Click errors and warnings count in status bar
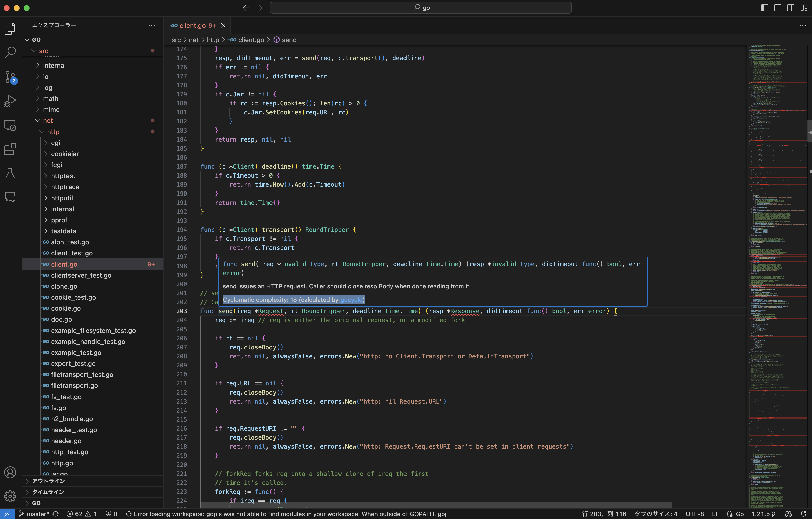This screenshot has width=812, height=519. pyautogui.click(x=82, y=514)
